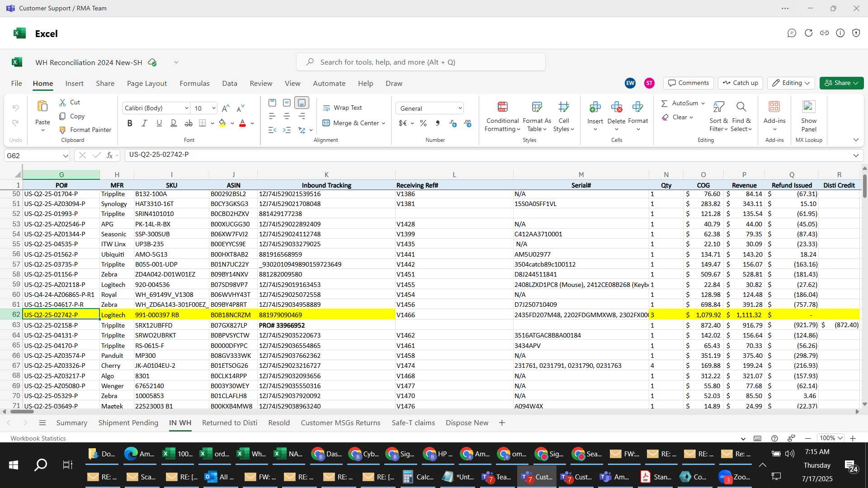Click the zoom out minus control
This screenshot has height=488, width=868.
[808, 438]
